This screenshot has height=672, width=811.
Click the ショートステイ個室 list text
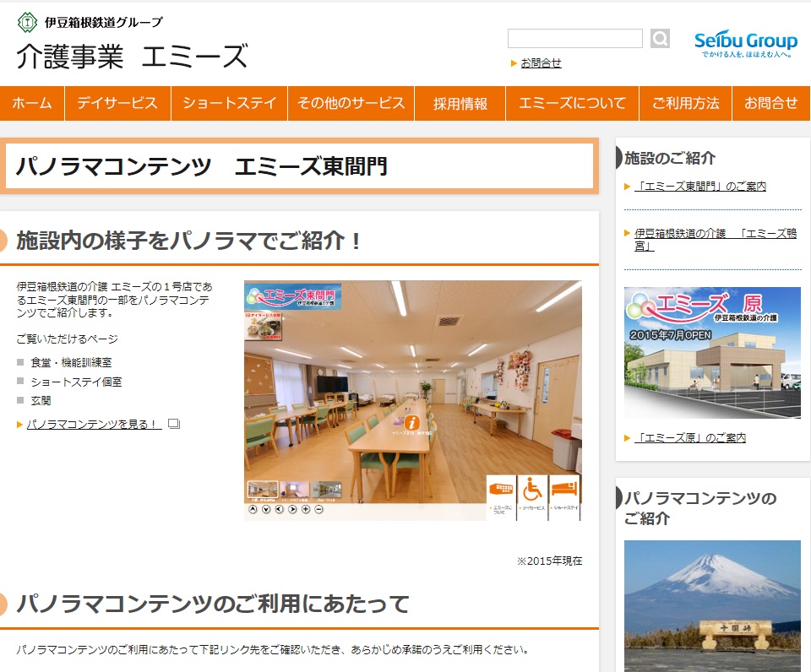tap(76, 382)
